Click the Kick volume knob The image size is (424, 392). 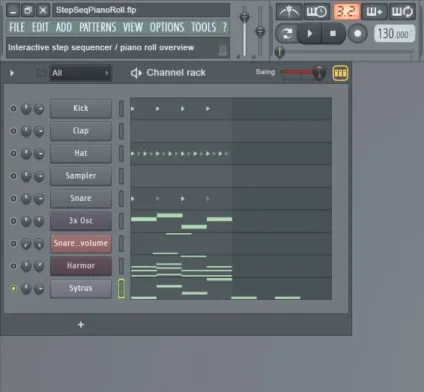click(x=39, y=109)
